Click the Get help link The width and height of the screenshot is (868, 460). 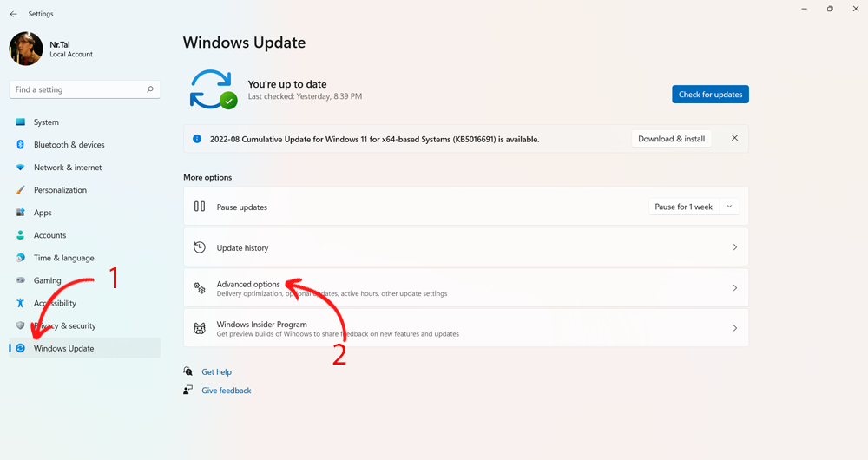216,372
